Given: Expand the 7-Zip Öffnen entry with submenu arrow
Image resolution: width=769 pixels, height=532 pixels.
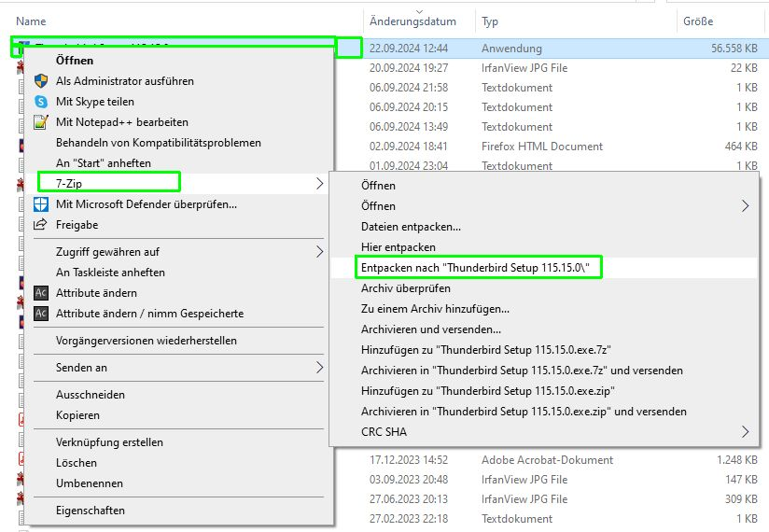Looking at the screenshot, I should [544, 206].
